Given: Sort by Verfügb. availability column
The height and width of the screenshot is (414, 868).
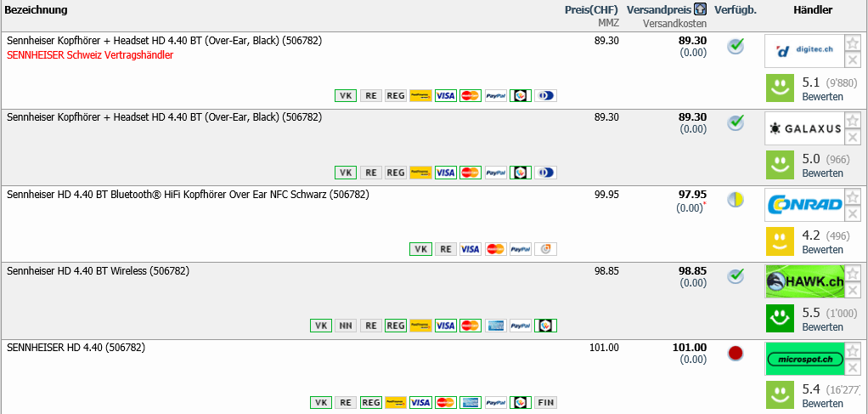Looking at the screenshot, I should [x=736, y=9].
